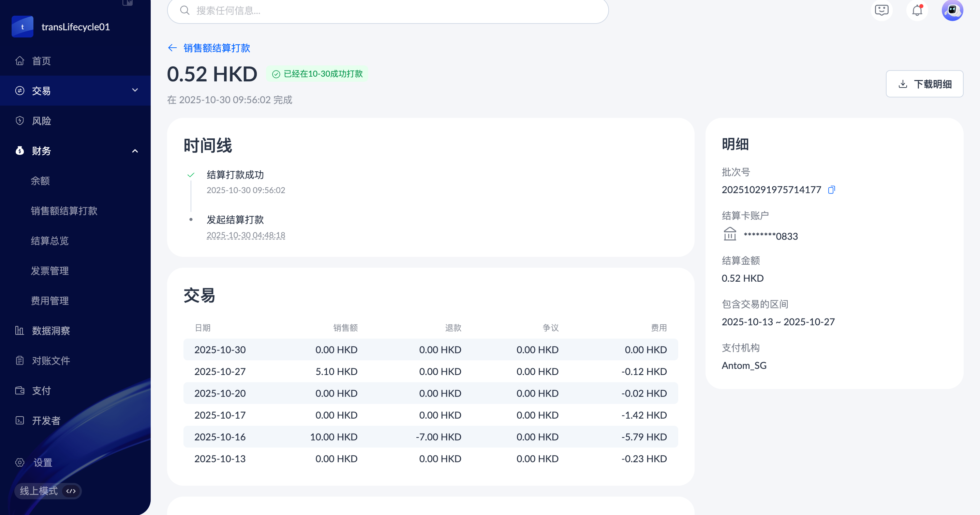Screen dimensions: 980x515
Task: Click the transLifecycle01 account logo
Action: pyautogui.click(x=23, y=27)
